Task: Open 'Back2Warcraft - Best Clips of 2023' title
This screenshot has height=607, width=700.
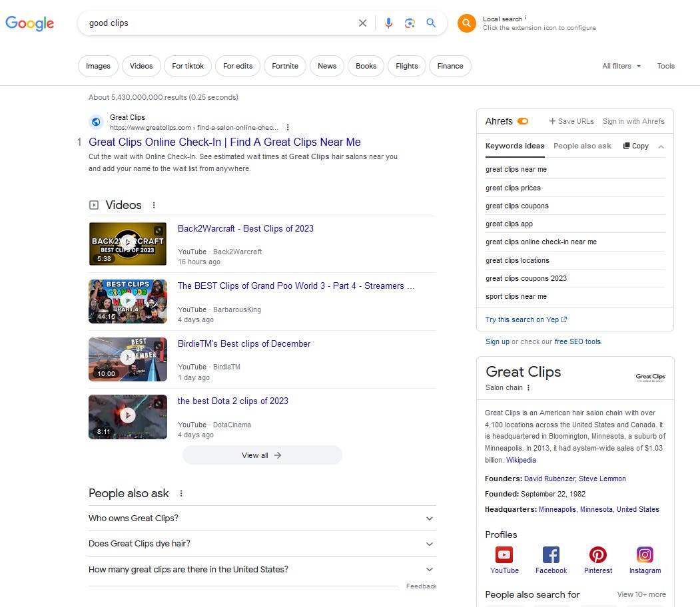Action: click(x=246, y=229)
